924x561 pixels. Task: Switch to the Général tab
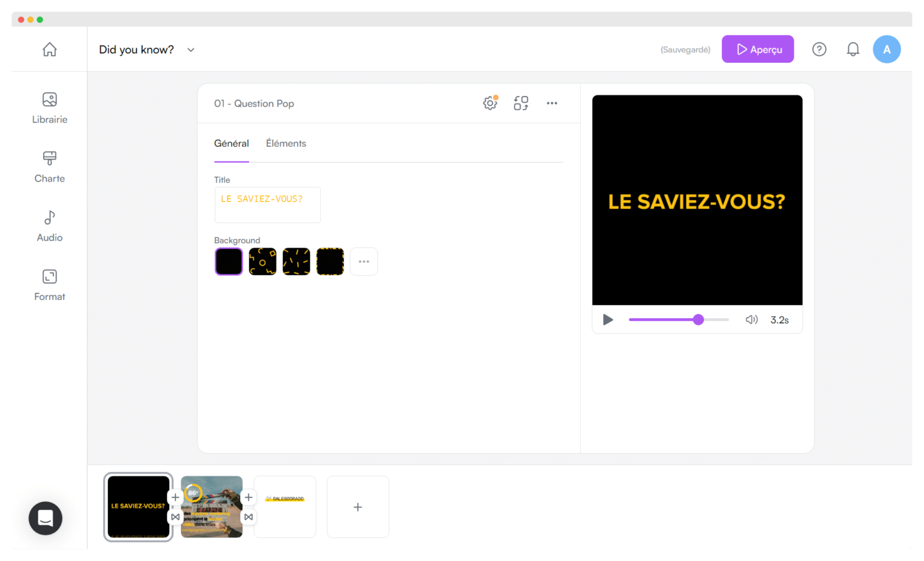[232, 144]
